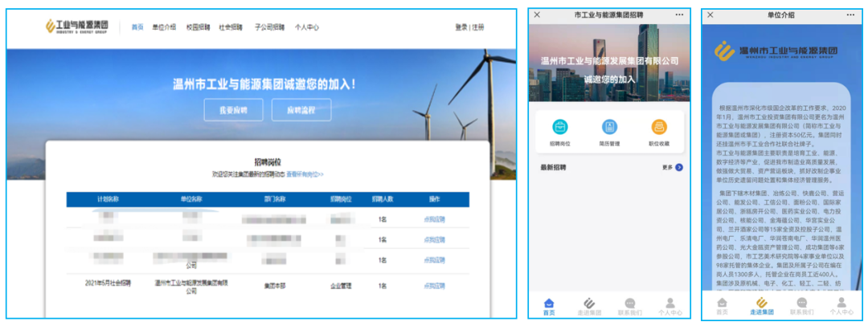This screenshot has height=326, width=868.
Task: Open 子公司招聘 in website navigation
Action: point(269,27)
